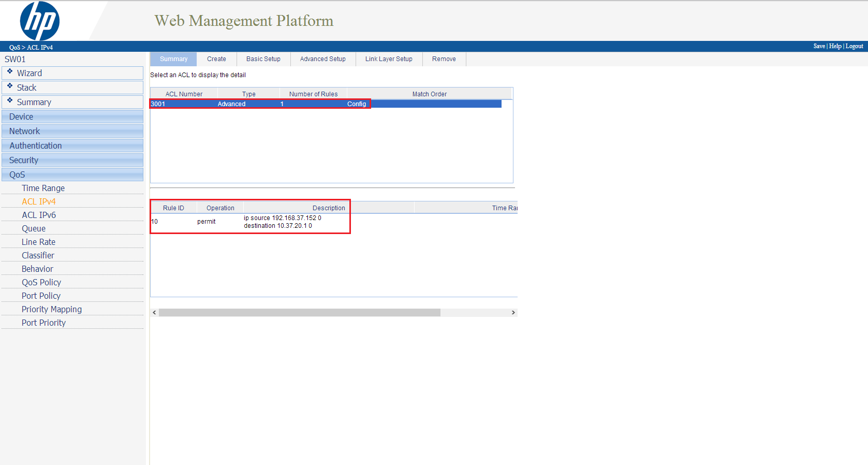
Task: Collapse the QoS menu section
Action: (x=72, y=175)
